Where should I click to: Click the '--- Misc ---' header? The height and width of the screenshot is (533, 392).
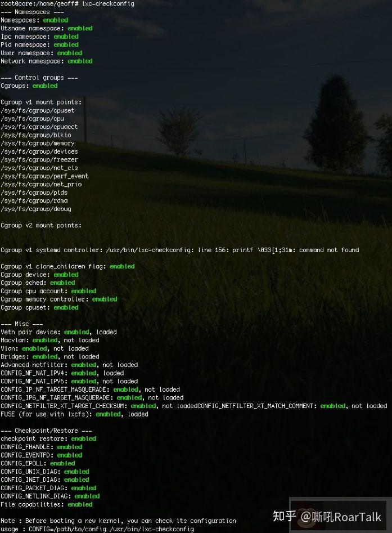(22, 324)
